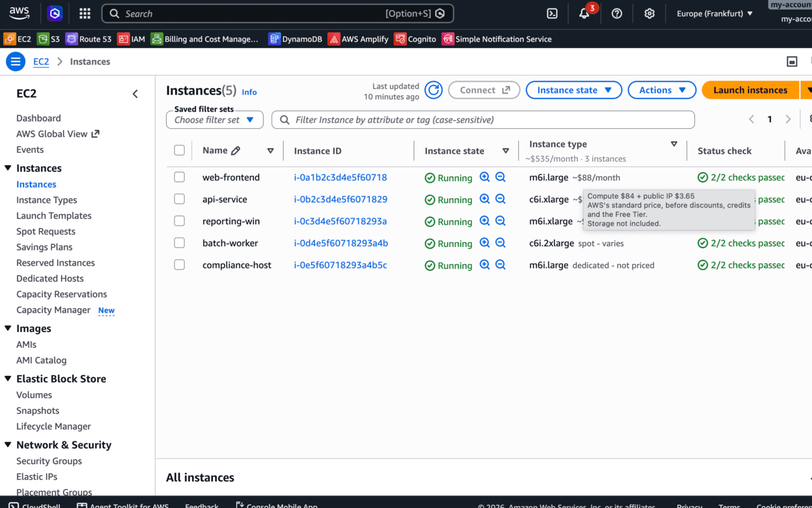Viewport: 812px width, 508px height.
Task: Go to next page with the chevron
Action: pos(789,119)
